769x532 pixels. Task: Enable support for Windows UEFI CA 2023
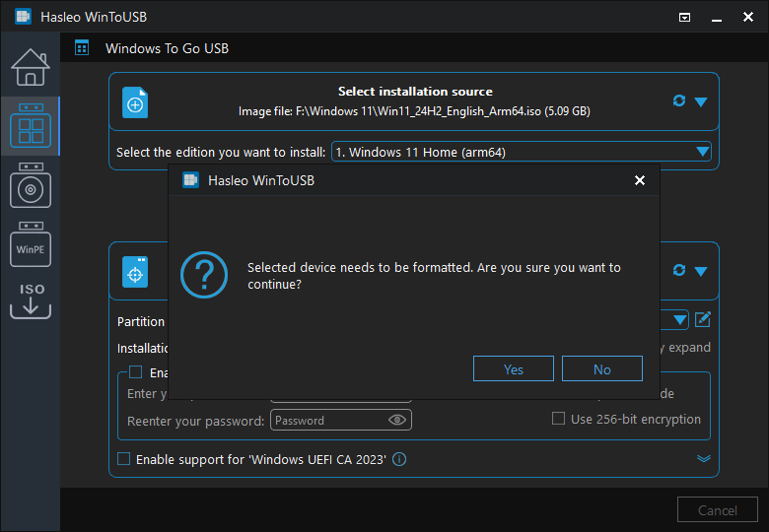tap(124, 459)
